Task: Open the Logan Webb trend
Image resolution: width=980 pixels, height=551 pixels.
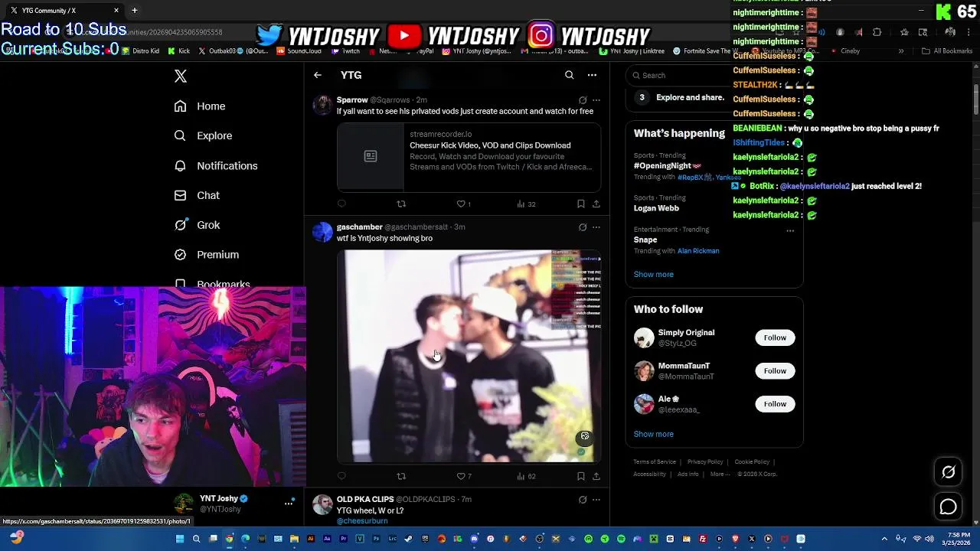Action: tap(656, 208)
